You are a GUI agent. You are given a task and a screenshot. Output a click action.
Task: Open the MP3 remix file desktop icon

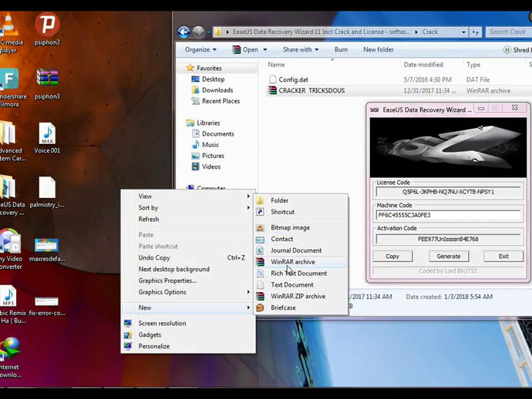[x=11, y=303]
